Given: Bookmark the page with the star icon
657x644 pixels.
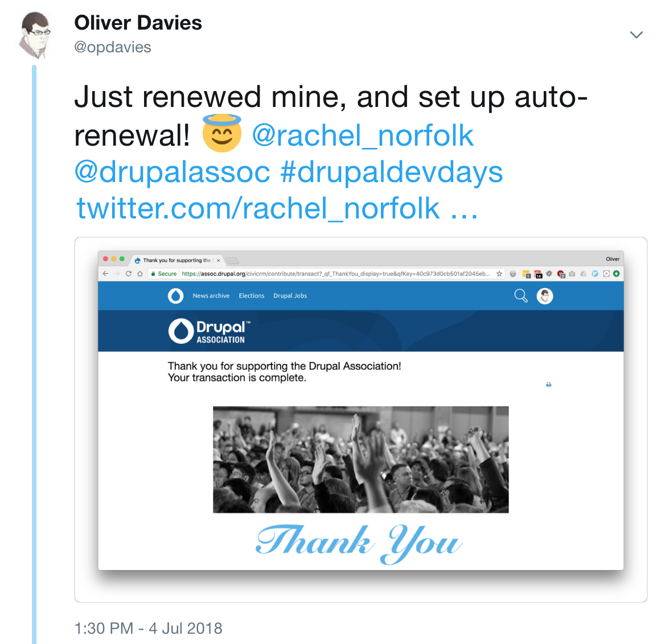Looking at the screenshot, I should click(x=499, y=274).
